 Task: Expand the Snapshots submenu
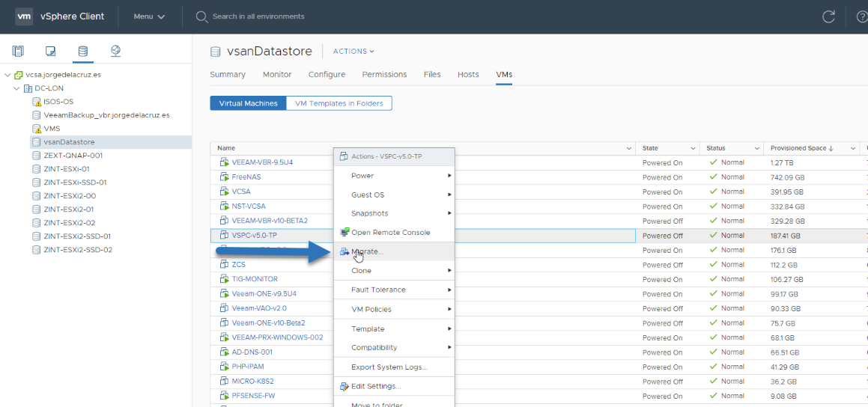click(x=394, y=213)
